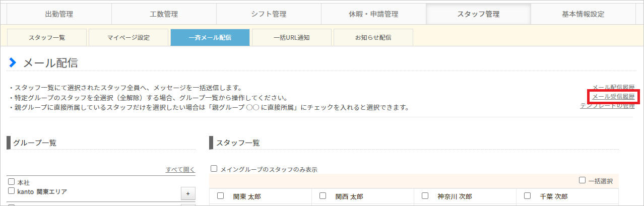Open すべて開く to expand all groups

180,170
